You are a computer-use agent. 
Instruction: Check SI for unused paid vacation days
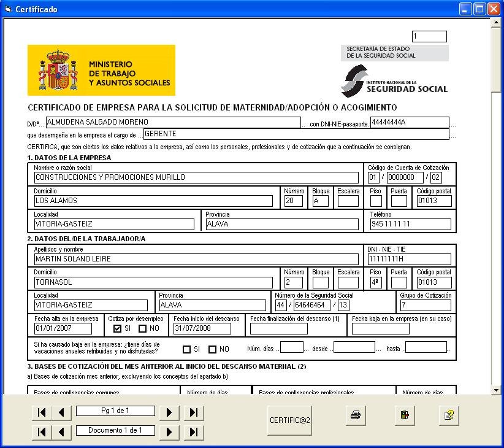187,350
